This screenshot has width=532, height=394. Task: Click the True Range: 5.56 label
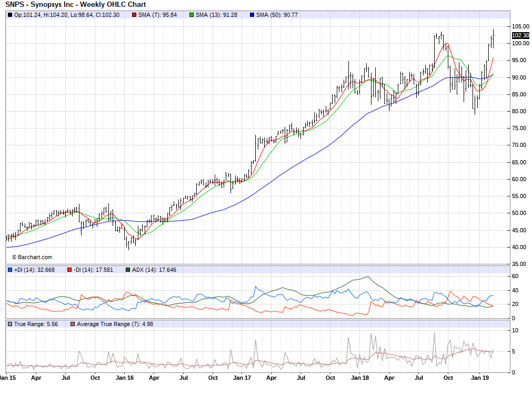point(36,324)
